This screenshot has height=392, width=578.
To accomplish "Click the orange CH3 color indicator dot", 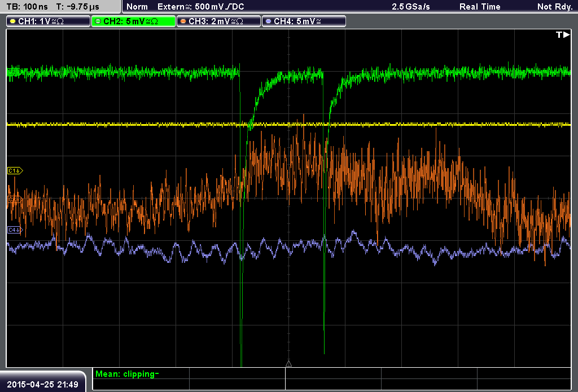I will pos(183,21).
